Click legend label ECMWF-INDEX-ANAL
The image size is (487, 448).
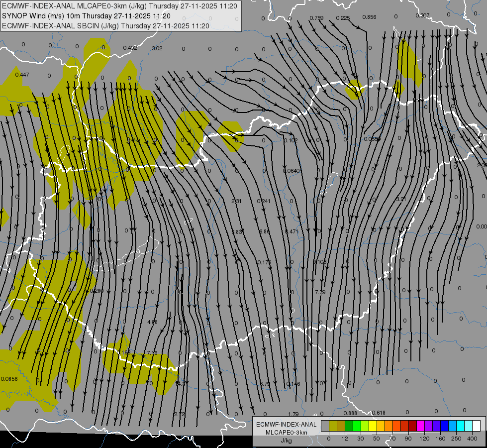click(287, 425)
